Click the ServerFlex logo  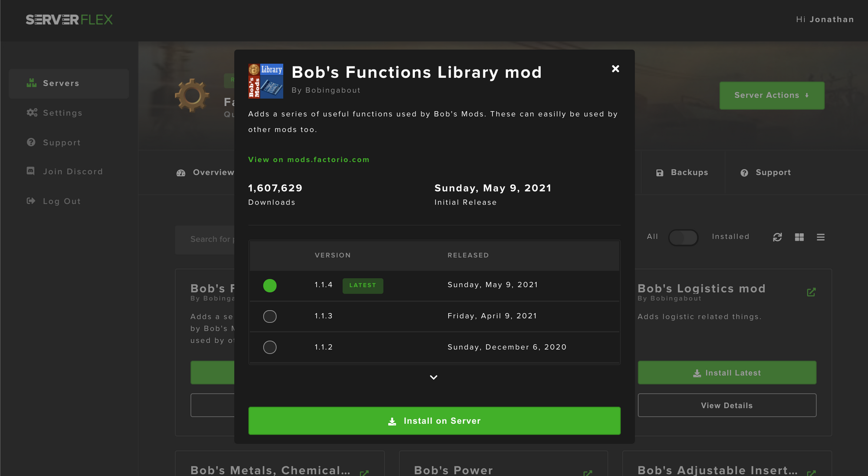[69, 20]
